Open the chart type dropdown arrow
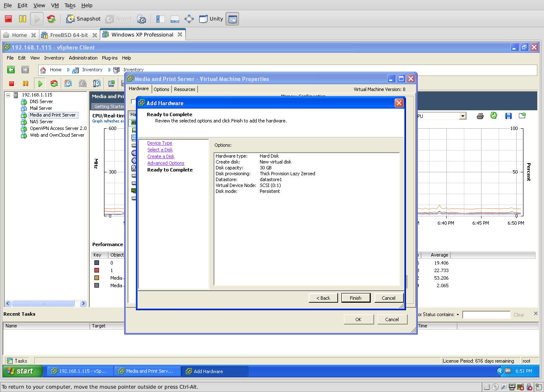This screenshot has width=544, height=392. click(x=463, y=116)
